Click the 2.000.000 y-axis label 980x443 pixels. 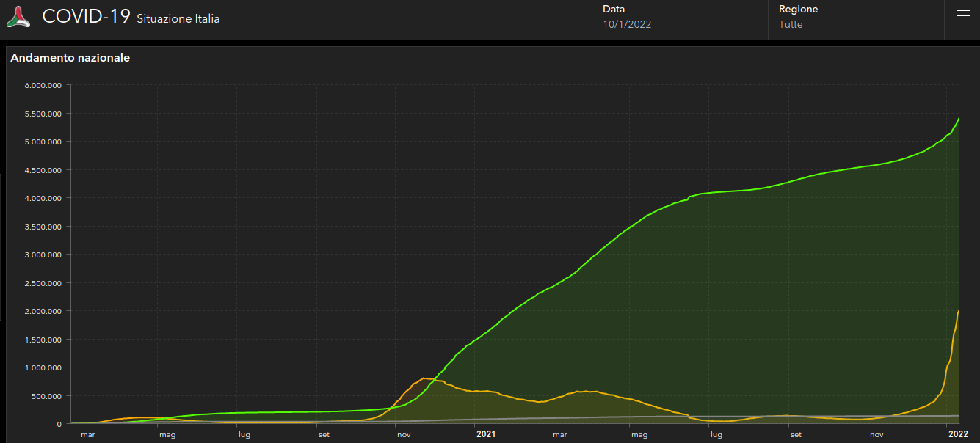[x=43, y=311]
